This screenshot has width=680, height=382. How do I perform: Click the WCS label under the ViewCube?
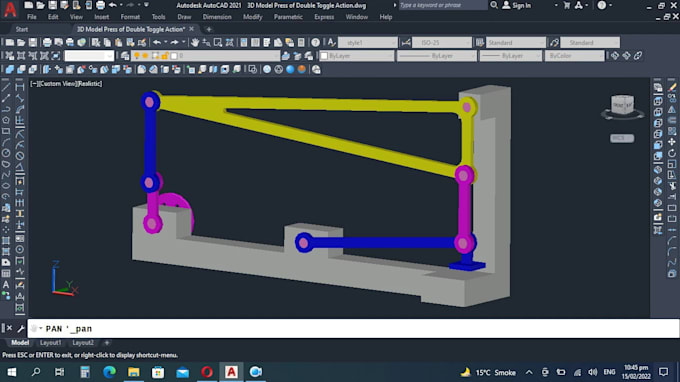[622, 138]
